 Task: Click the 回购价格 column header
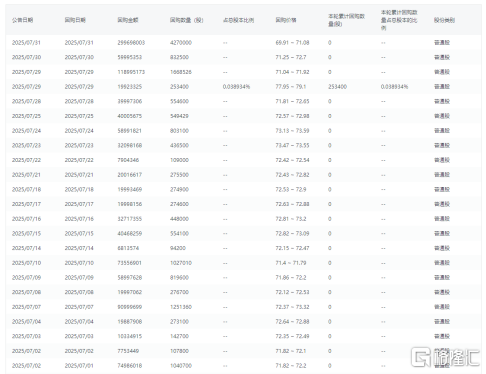[286, 20]
